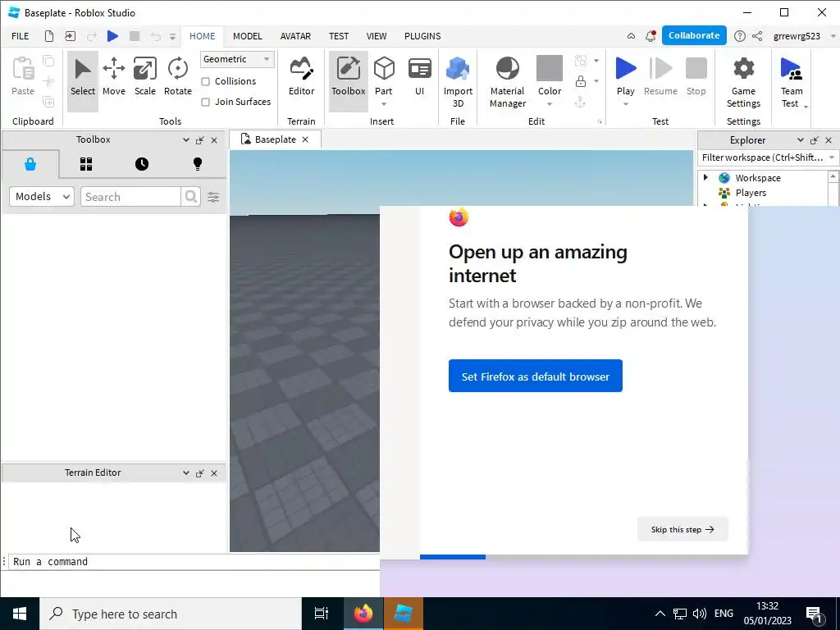
Task: Activate the Scale tool
Action: [144, 77]
